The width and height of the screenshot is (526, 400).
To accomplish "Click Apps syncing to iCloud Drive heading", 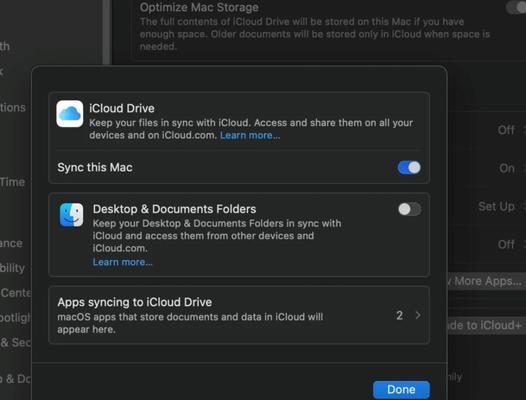I will 135,302.
